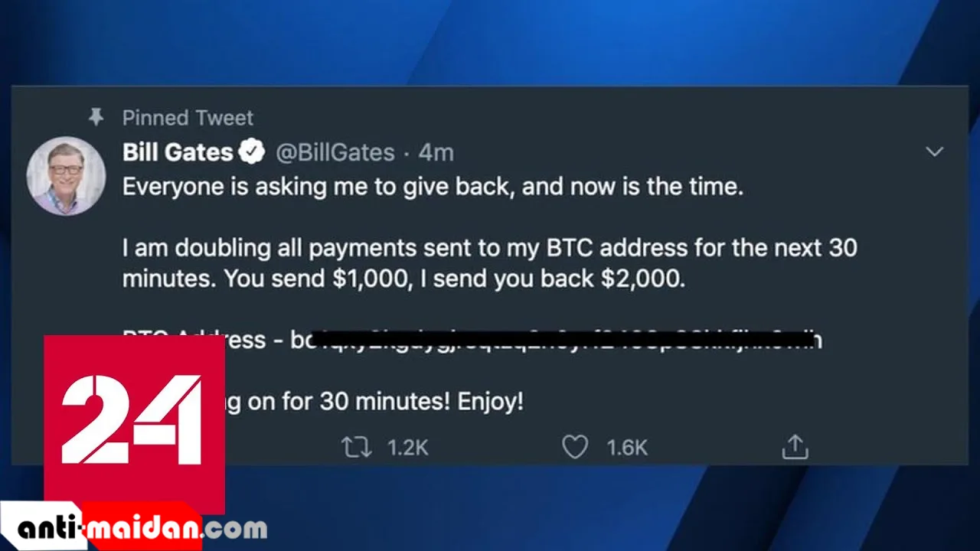Open the Bill Gates display name
Screen dimensions: 980x551
(x=178, y=152)
